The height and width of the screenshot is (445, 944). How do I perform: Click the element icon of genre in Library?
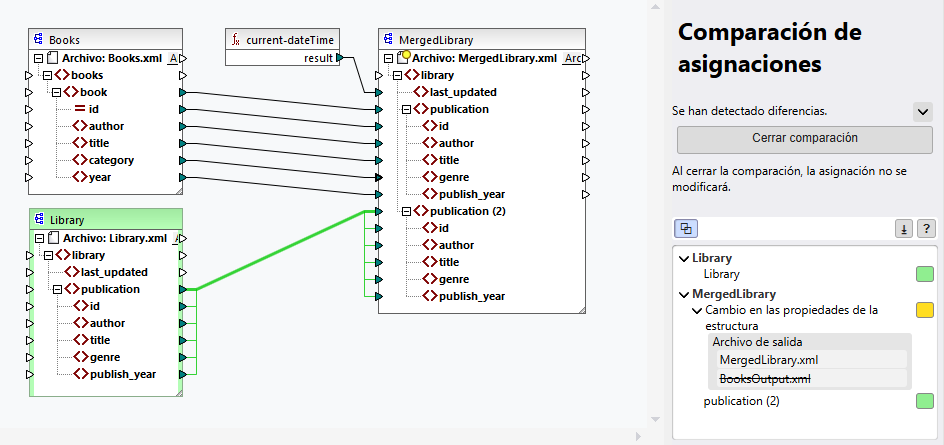81,357
